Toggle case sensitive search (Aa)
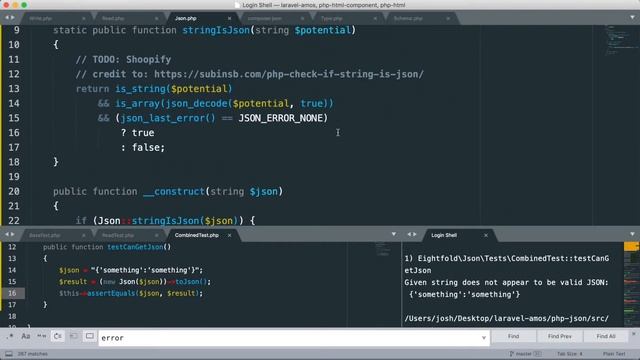 point(26,336)
